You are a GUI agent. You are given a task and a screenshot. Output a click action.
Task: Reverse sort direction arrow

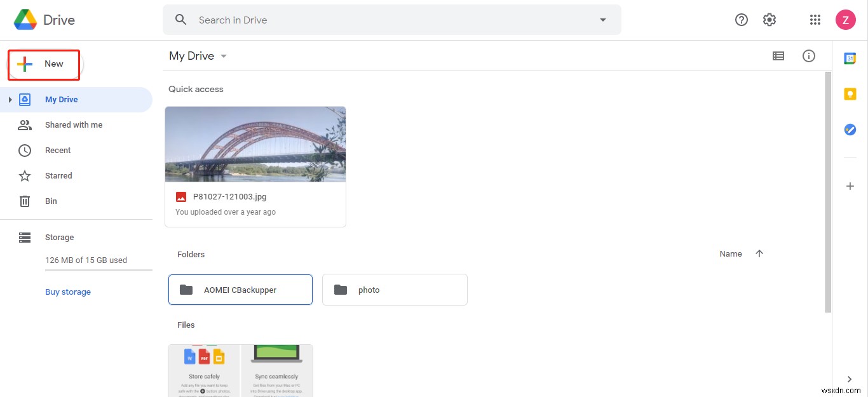759,254
